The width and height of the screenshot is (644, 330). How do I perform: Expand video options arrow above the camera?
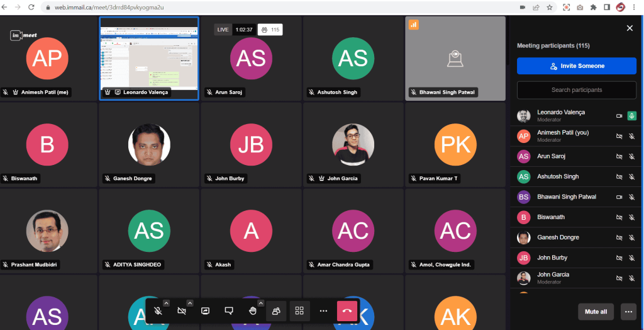pos(190,303)
